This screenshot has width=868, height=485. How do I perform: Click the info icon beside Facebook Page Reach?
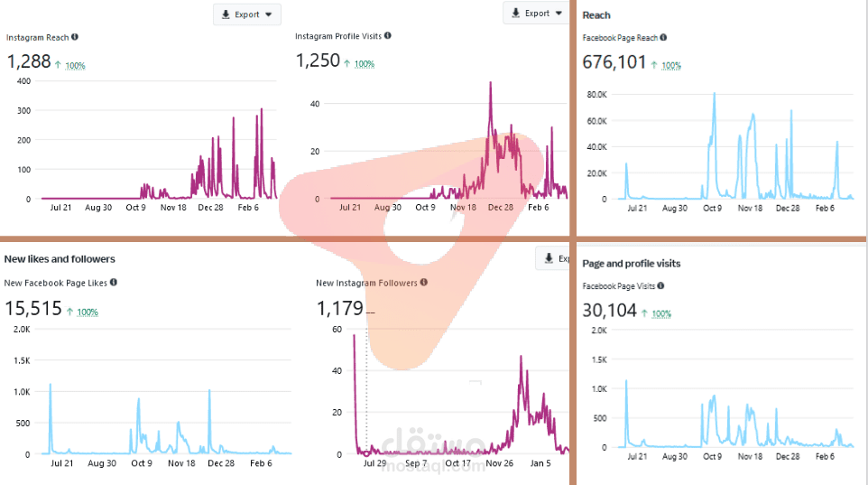click(x=663, y=38)
